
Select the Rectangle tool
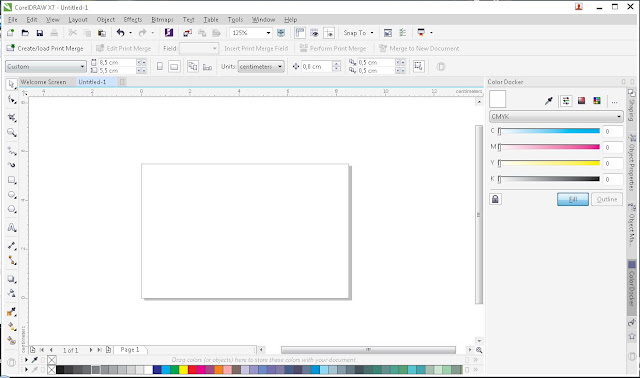(12, 180)
